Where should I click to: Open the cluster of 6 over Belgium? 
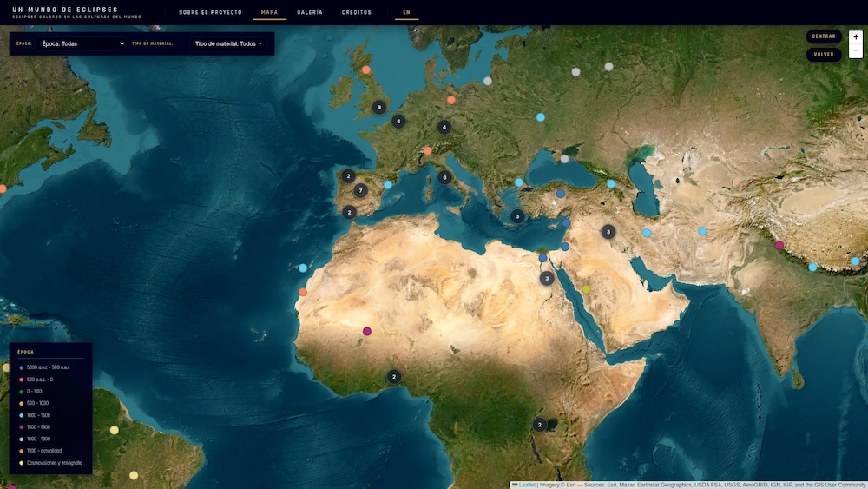tap(398, 122)
